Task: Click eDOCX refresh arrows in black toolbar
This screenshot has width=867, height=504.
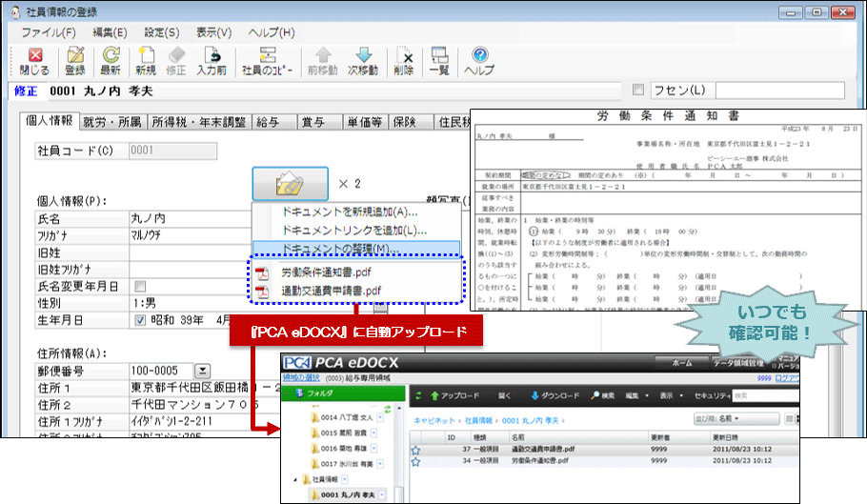Action: (418, 395)
